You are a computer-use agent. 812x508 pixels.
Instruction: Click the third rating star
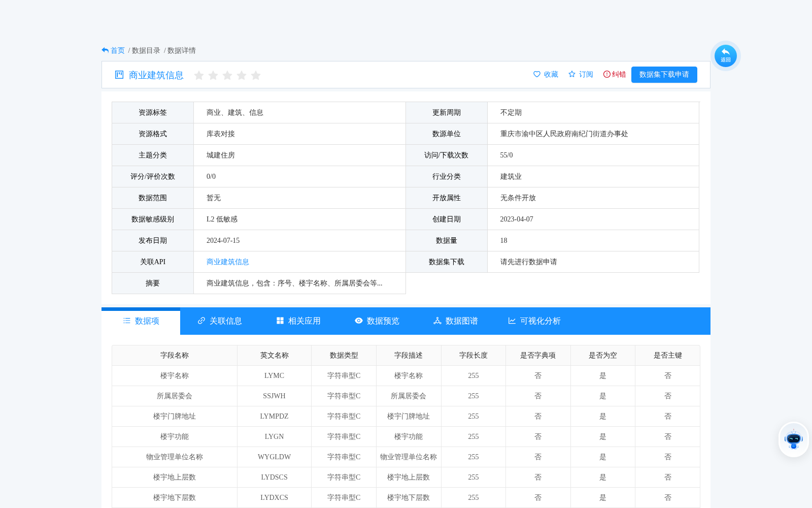tap(227, 75)
